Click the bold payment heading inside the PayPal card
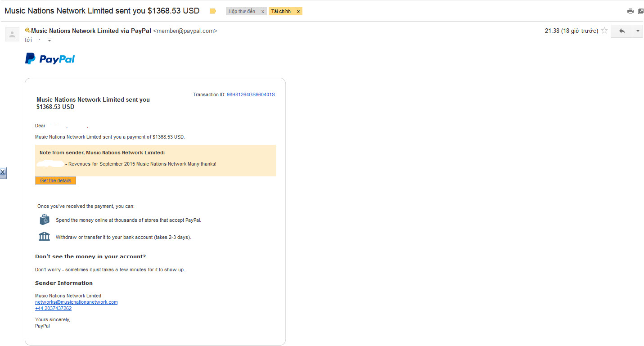The image size is (644, 346). (x=93, y=103)
